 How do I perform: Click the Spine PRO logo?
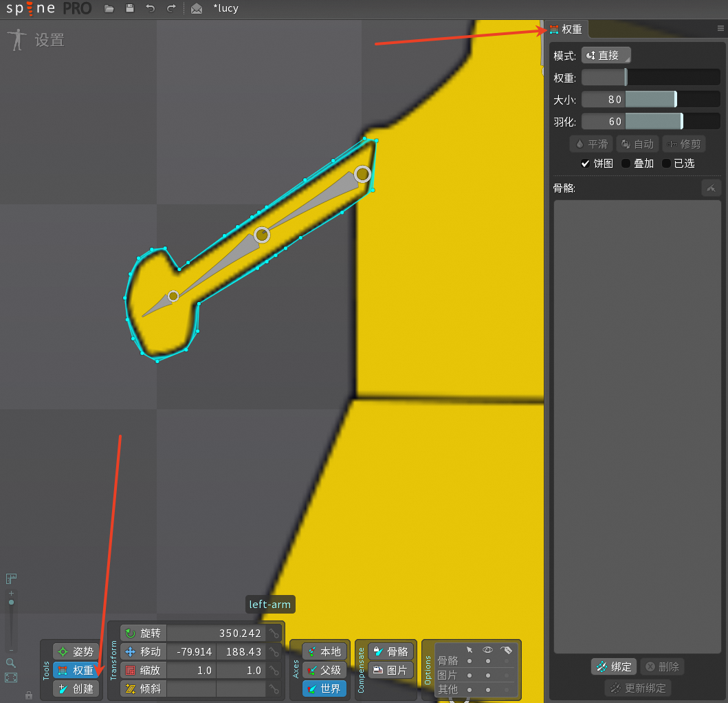point(49,8)
